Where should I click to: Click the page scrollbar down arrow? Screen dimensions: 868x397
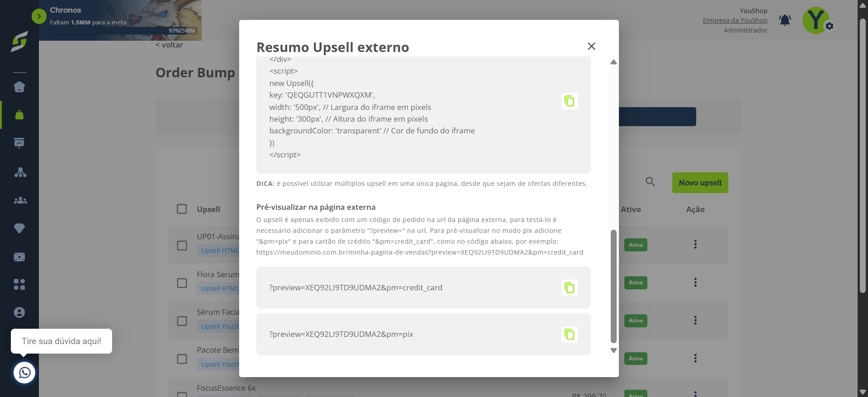863,392
